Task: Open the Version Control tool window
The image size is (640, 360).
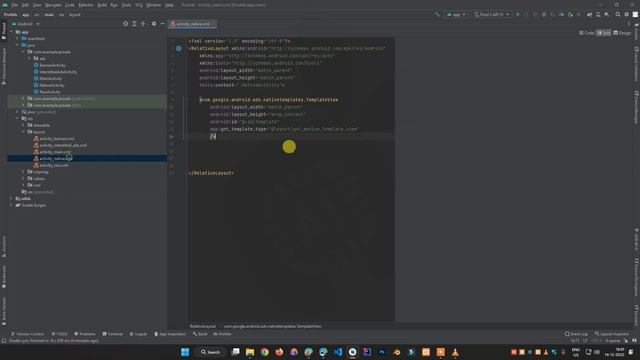Action: (x=27, y=334)
